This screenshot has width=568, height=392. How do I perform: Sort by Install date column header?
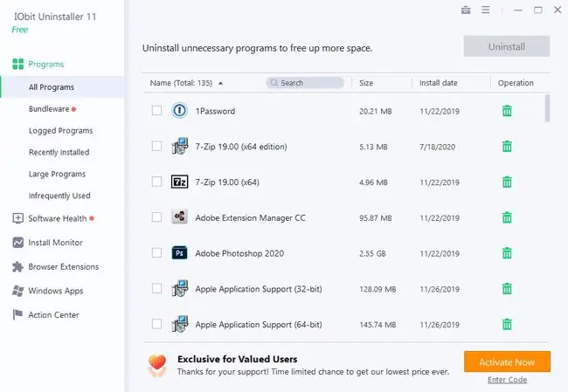[439, 83]
